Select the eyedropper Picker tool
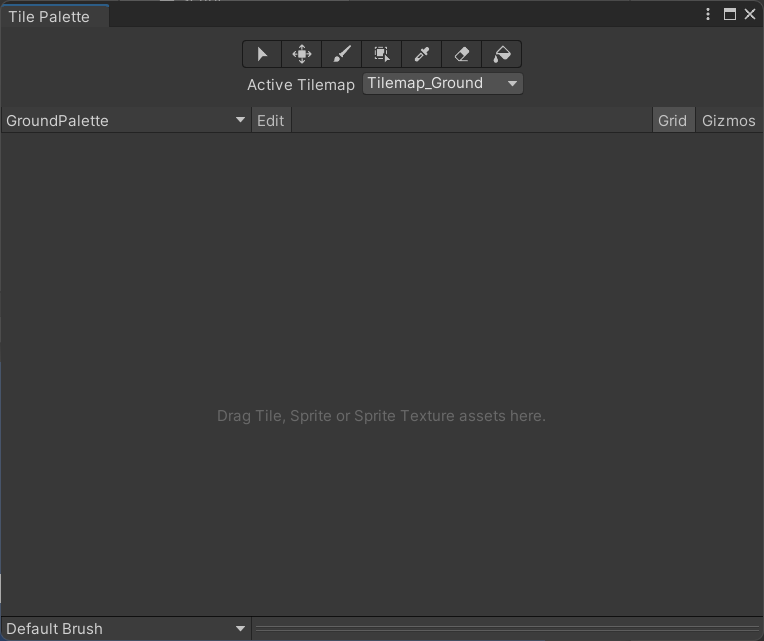The width and height of the screenshot is (764, 641). coord(422,54)
